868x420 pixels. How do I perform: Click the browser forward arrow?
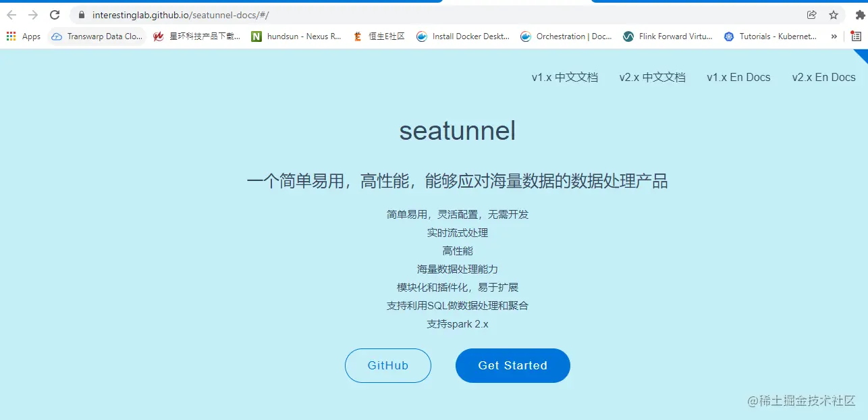[x=33, y=15]
